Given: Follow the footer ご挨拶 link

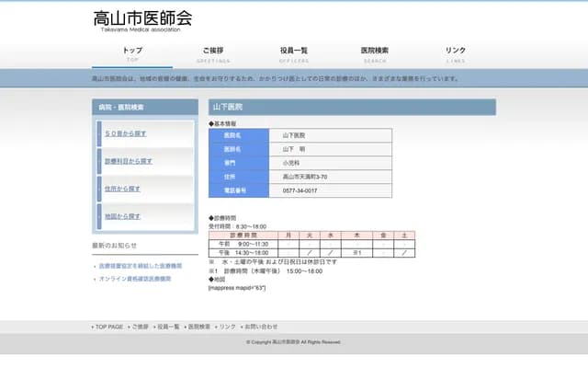Looking at the screenshot, I should pyautogui.click(x=139, y=327).
